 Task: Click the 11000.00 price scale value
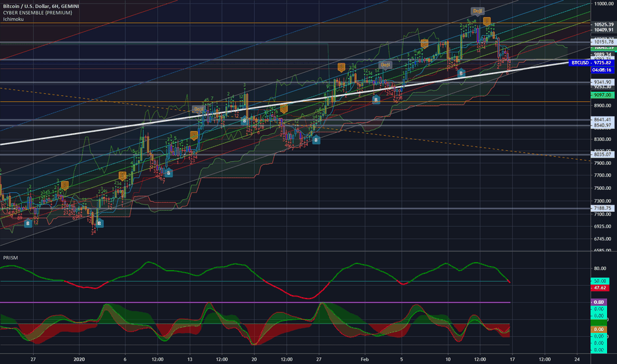pyautogui.click(x=604, y=3)
